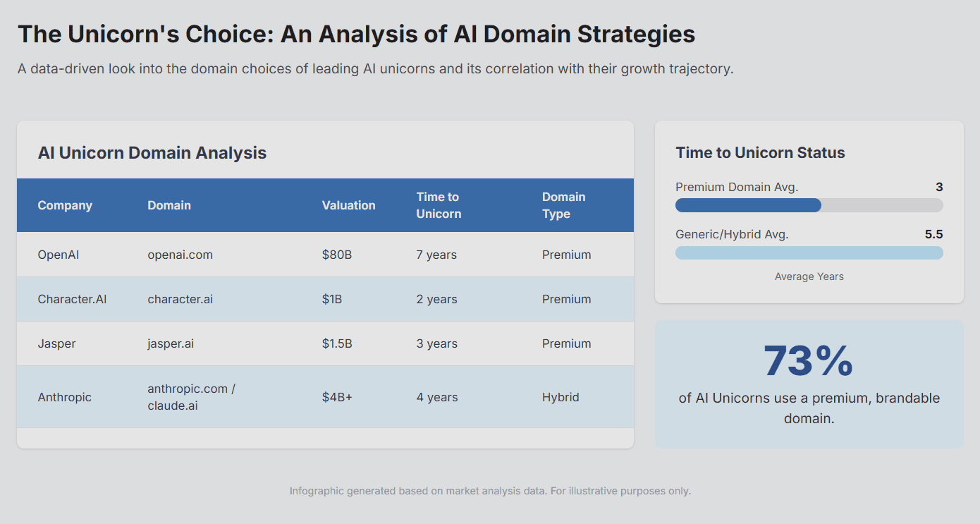Select the jasper.ai domain cell
The width and height of the screenshot is (980, 524).
[171, 343]
